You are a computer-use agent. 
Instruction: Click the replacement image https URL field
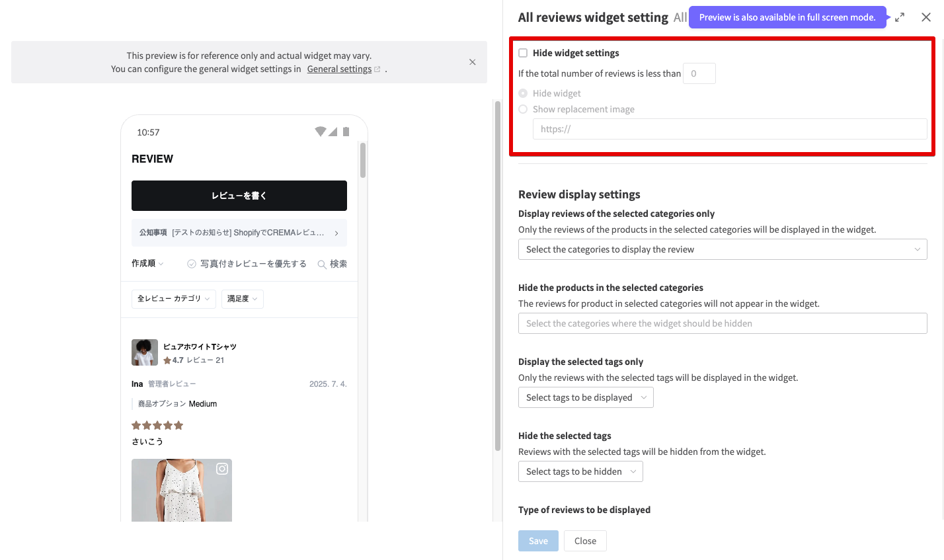click(729, 129)
